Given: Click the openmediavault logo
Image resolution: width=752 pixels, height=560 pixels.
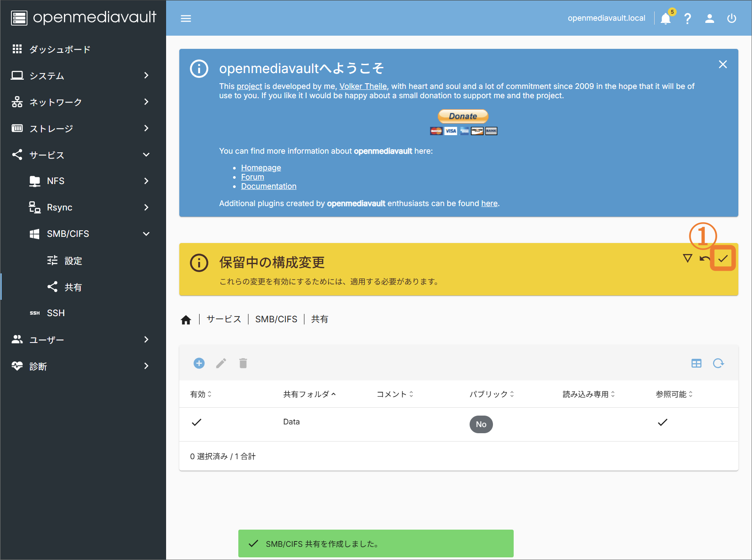Looking at the screenshot, I should [83, 18].
